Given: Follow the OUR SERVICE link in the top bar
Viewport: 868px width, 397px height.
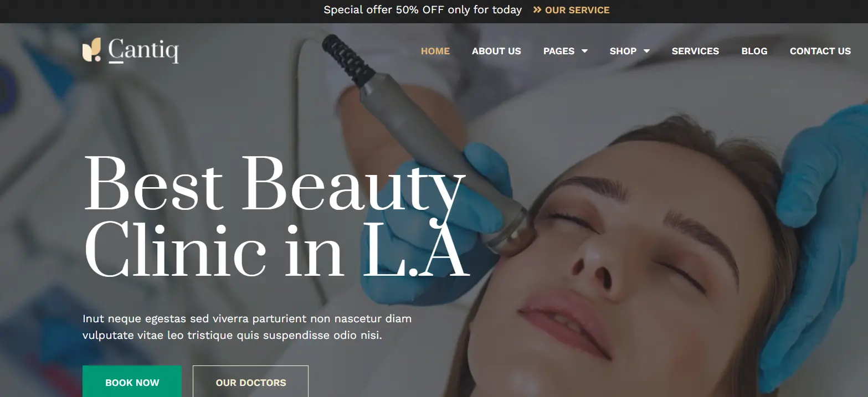Looking at the screenshot, I should coord(577,10).
